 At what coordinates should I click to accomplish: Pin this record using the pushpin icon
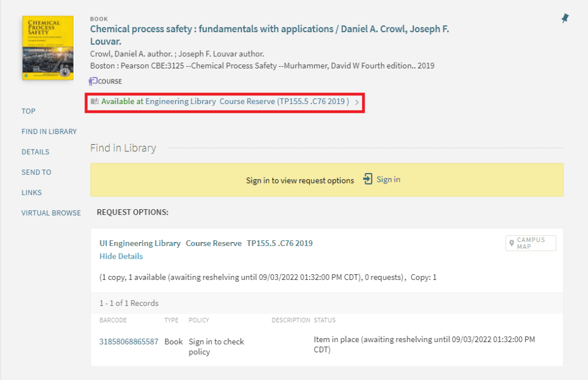click(x=564, y=18)
